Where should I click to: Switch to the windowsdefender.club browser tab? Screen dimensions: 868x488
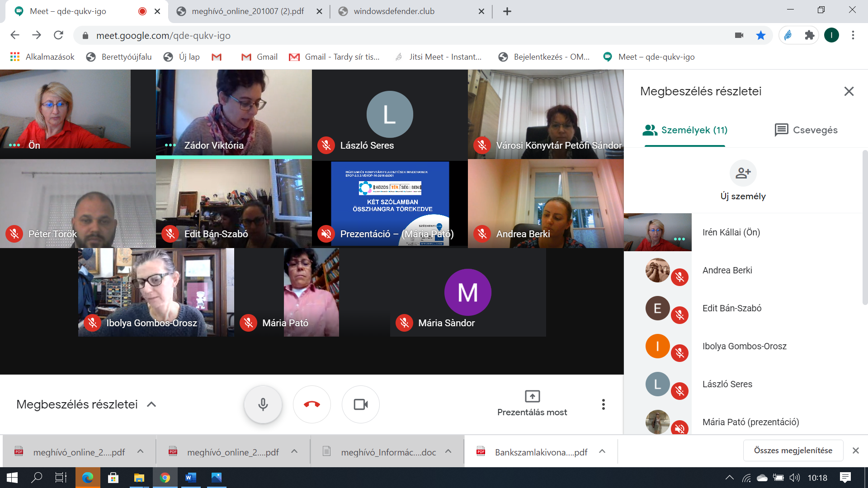(x=394, y=11)
